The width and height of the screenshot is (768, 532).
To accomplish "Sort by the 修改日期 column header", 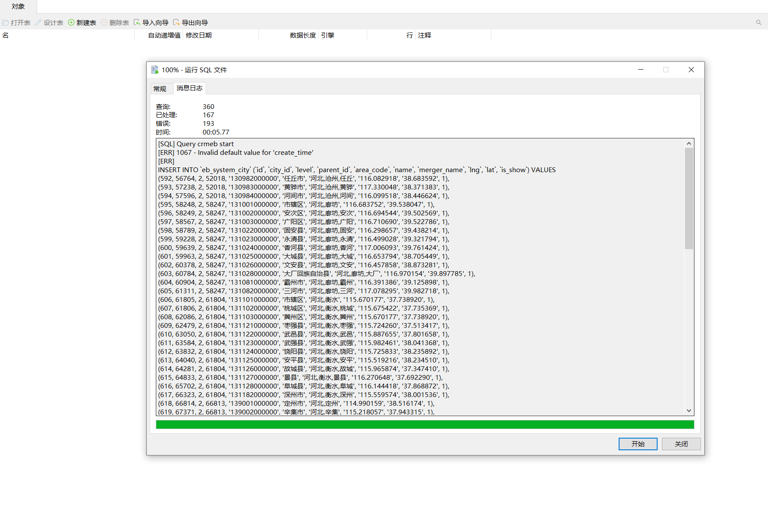I will click(199, 35).
